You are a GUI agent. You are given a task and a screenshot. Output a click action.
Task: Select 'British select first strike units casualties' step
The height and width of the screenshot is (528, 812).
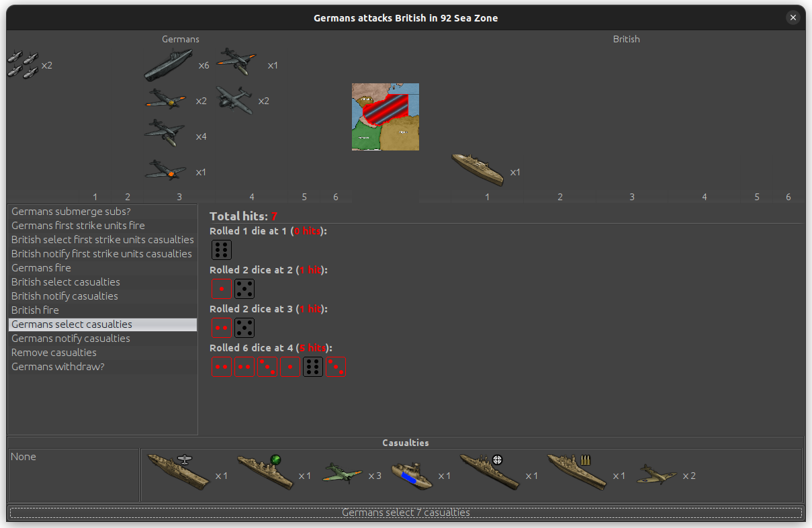tap(103, 240)
